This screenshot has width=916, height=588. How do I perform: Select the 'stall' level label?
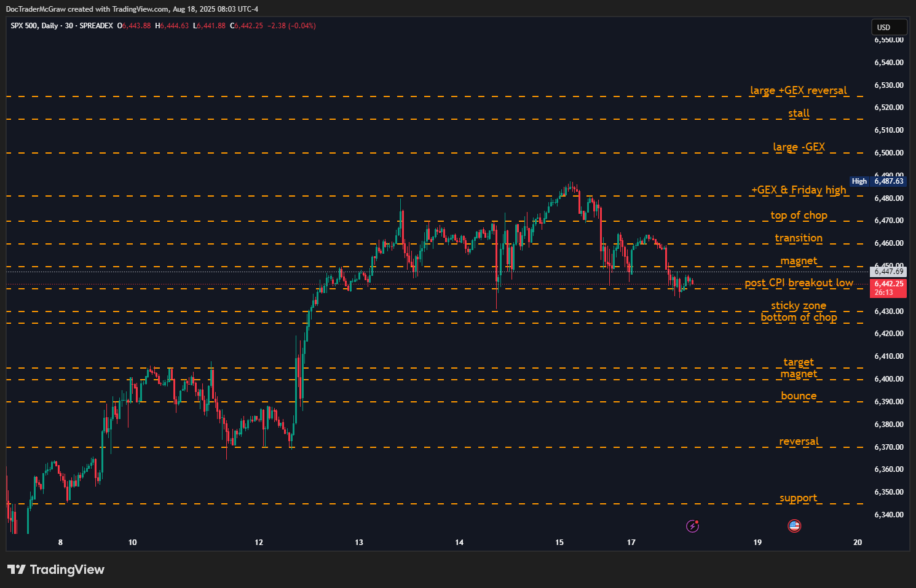coord(799,113)
